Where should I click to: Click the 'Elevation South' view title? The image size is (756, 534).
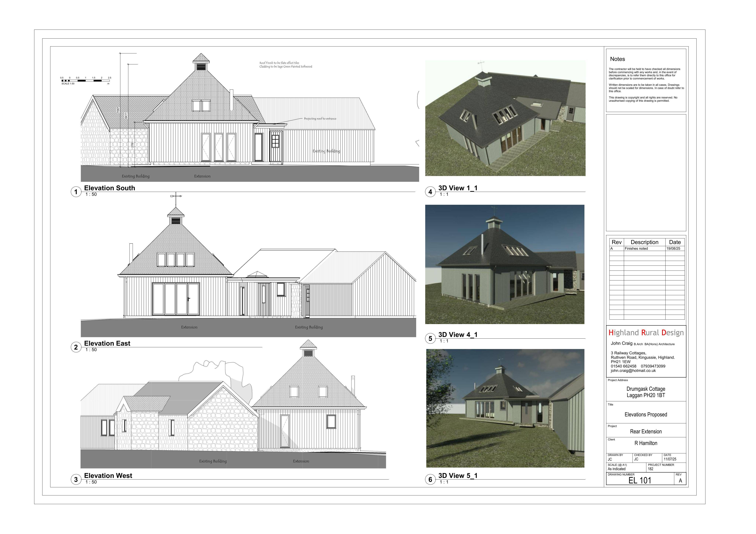coord(109,188)
